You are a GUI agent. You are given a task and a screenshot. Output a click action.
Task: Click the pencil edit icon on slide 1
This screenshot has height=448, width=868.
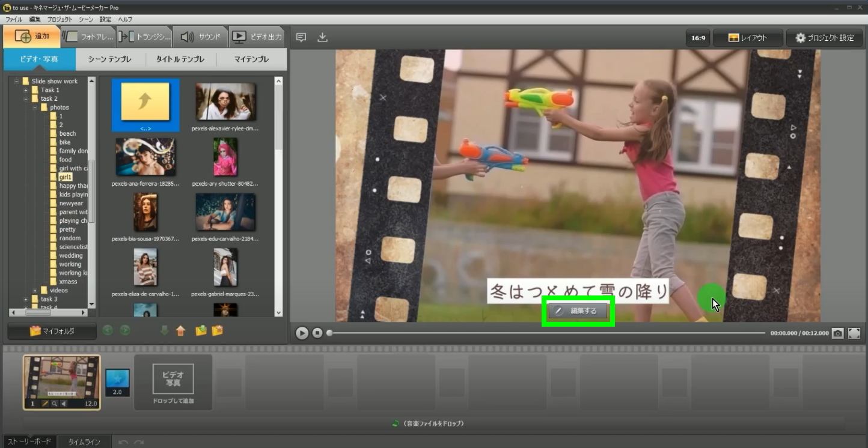[44, 404]
